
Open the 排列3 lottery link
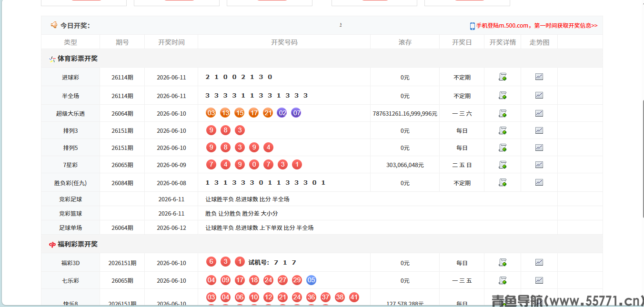point(70,131)
